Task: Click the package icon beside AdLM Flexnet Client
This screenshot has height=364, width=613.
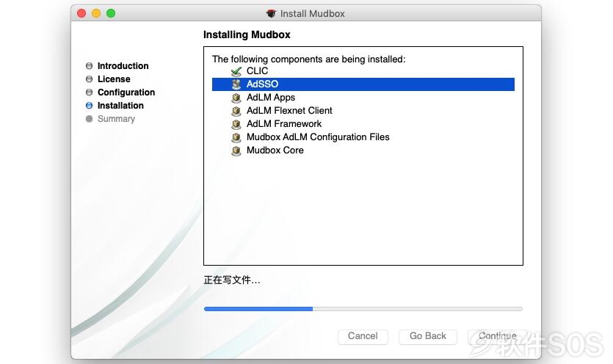Action: point(236,111)
